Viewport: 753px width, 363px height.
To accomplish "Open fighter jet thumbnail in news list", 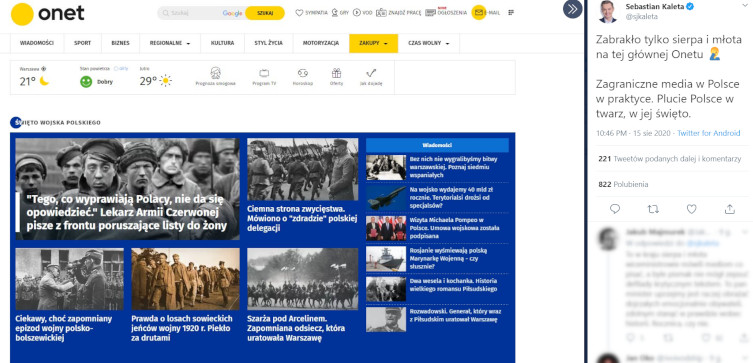I will 386,198.
